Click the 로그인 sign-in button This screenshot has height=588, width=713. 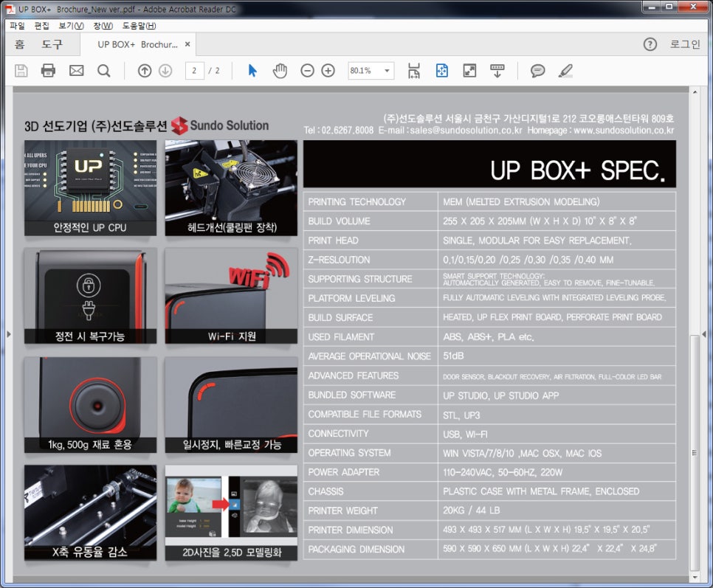pyautogui.click(x=685, y=44)
